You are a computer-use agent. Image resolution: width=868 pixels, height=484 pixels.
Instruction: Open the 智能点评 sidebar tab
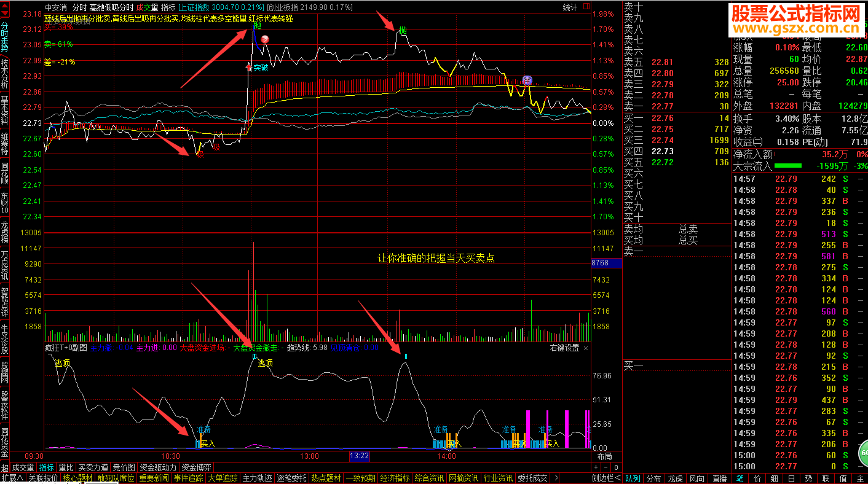point(5,302)
